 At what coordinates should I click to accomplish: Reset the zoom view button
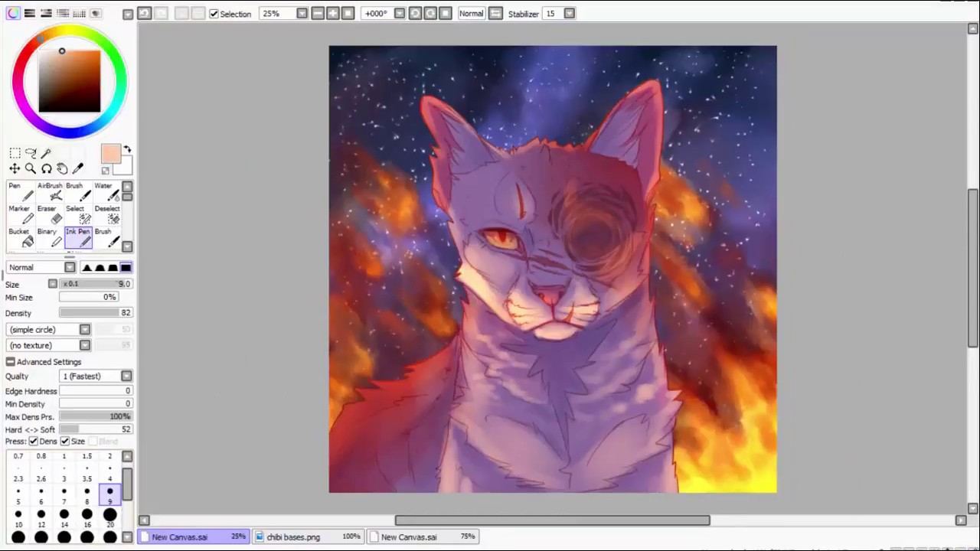point(348,14)
